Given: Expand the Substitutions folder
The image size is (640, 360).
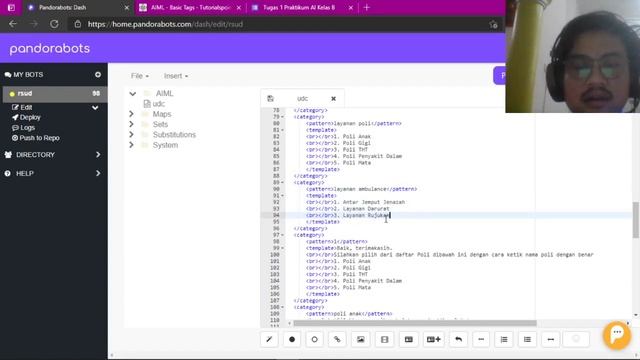Looking at the screenshot, I should point(131,134).
